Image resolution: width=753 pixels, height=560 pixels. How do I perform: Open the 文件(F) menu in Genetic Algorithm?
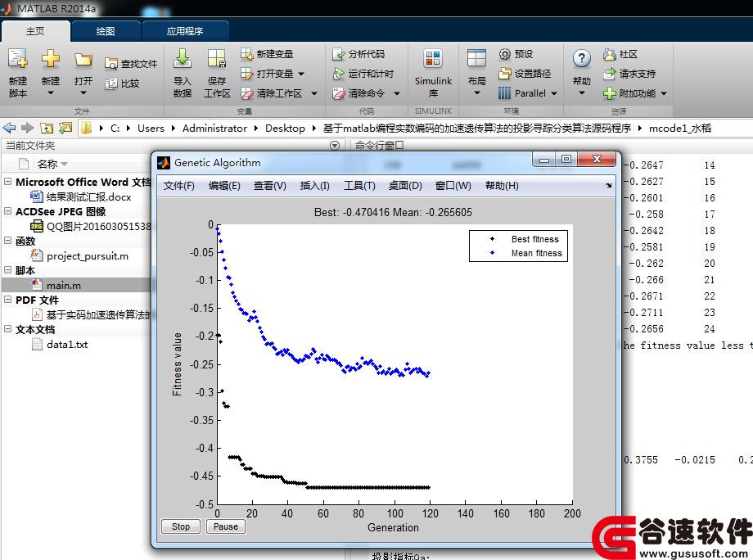179,186
